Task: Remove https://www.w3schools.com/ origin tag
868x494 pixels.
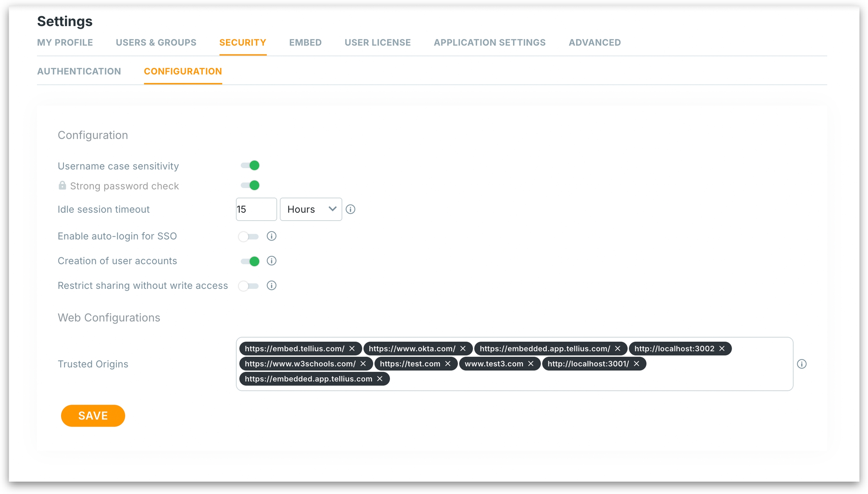Action: pyautogui.click(x=363, y=364)
